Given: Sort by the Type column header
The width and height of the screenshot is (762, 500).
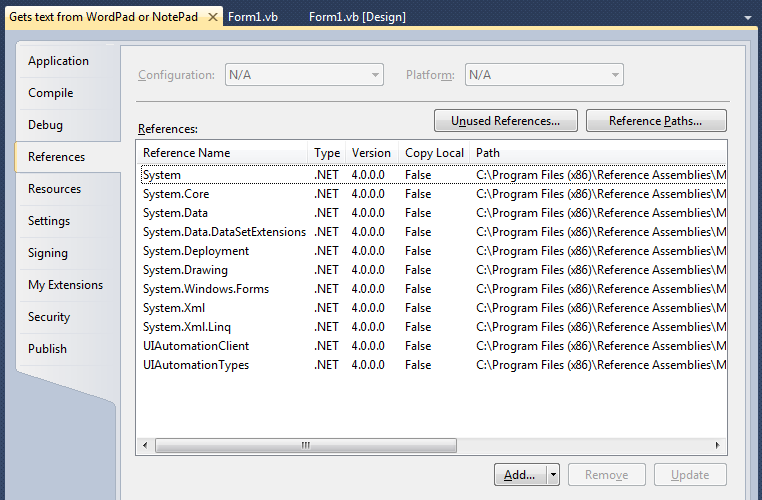Looking at the screenshot, I should click(327, 153).
